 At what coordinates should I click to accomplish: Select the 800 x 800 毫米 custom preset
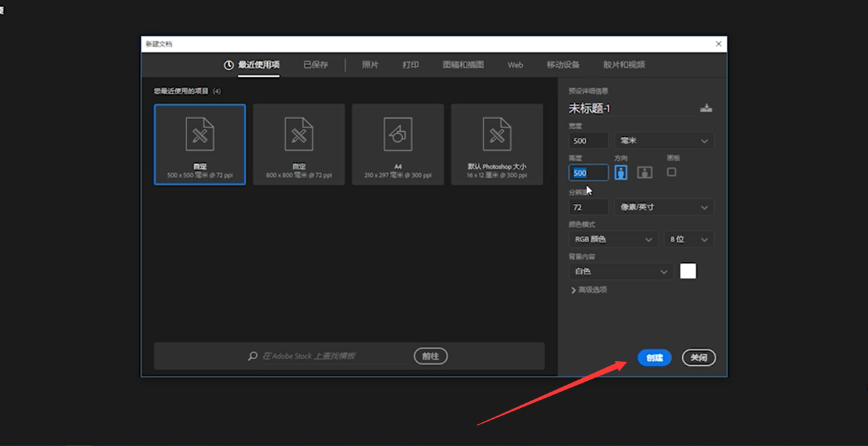tap(299, 144)
